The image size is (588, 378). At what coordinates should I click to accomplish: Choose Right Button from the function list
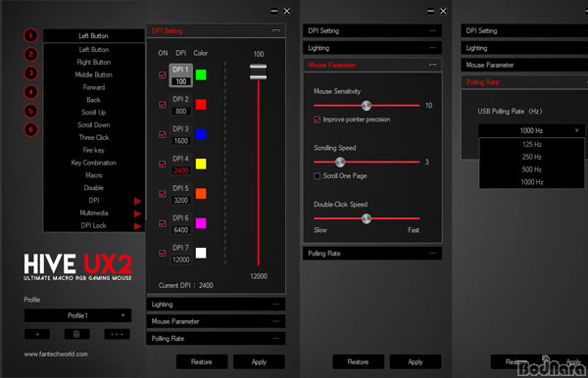94,63
